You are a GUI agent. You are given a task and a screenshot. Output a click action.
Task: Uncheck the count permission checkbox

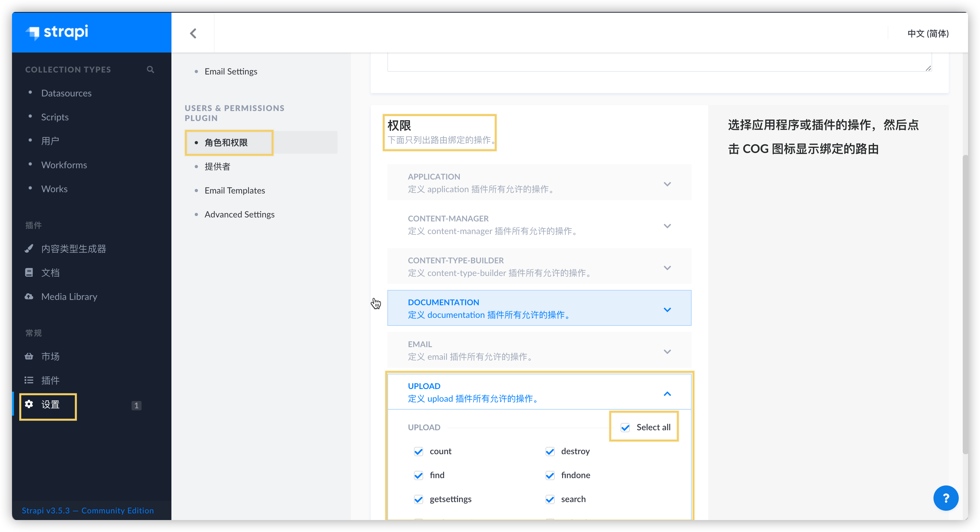(x=419, y=451)
